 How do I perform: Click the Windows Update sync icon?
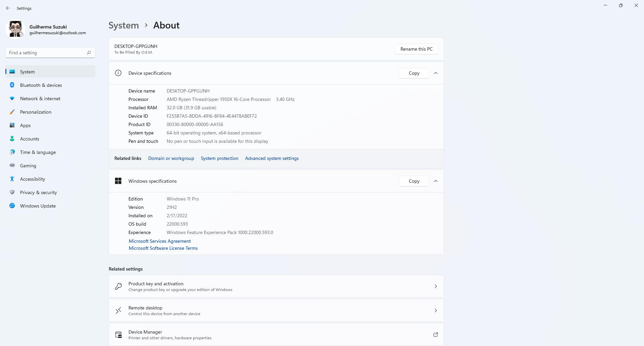12,206
